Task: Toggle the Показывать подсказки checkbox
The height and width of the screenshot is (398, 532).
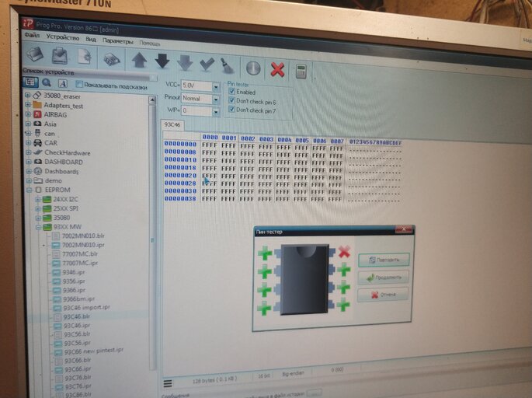Action: pos(79,84)
